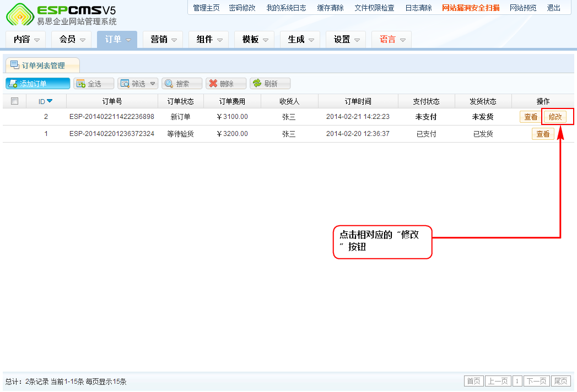Click the Logout (退出) link
Viewport: 577px width, 392px height.
[553, 8]
